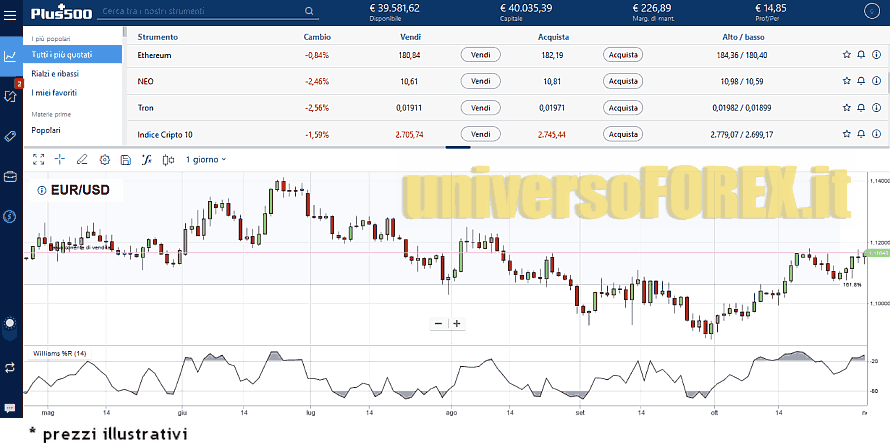This screenshot has height=444, width=890.
Task: Select the chart drawing pencil tool
Action: (x=82, y=159)
